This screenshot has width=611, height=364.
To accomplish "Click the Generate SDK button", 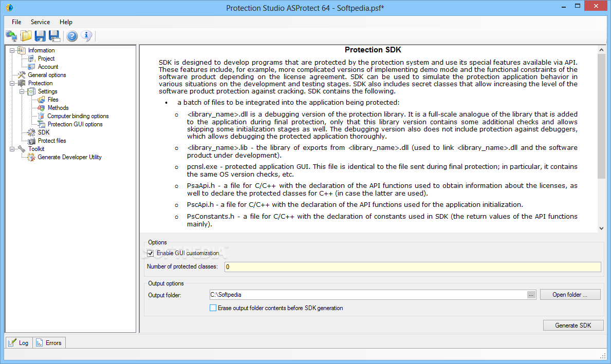I will point(573,325).
